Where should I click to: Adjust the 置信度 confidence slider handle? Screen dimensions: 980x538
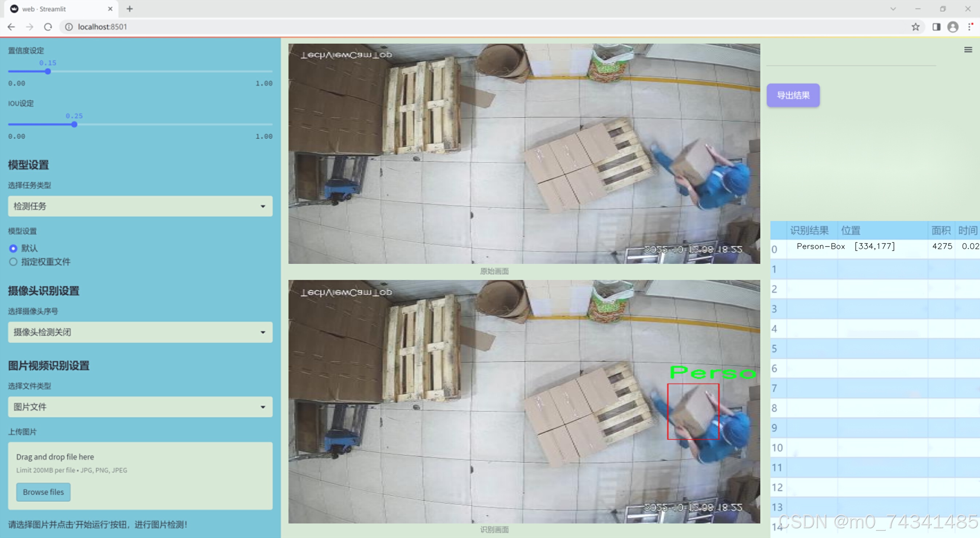48,72
